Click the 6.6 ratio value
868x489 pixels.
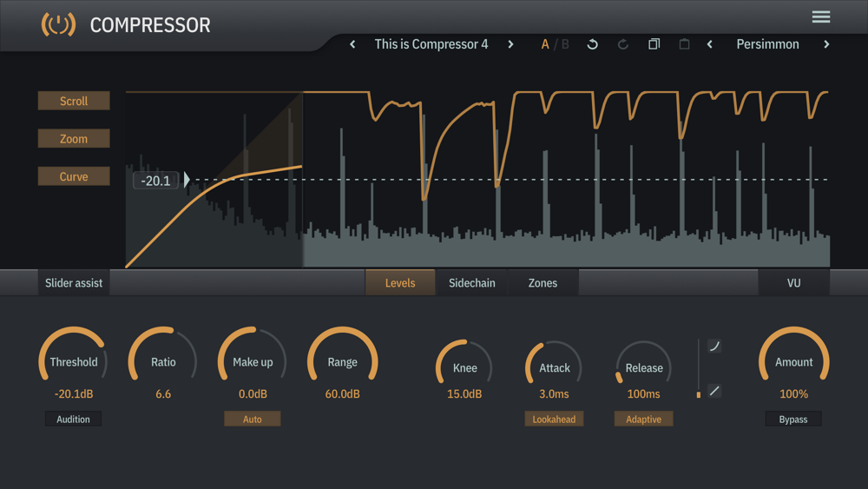[x=163, y=393]
